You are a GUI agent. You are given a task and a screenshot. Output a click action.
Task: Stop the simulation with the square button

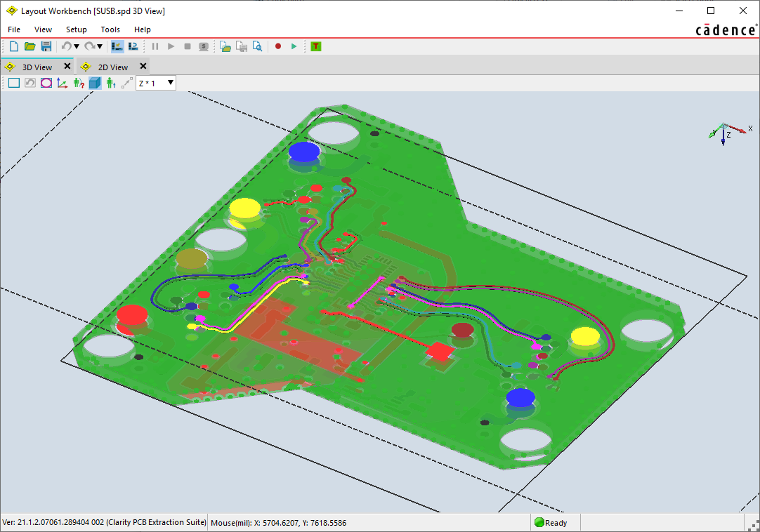(188, 46)
